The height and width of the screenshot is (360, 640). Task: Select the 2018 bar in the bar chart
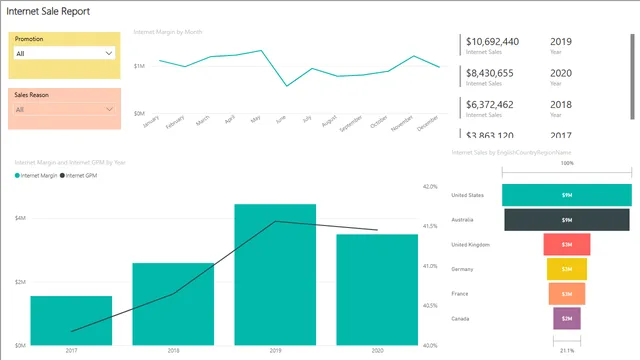pos(173,304)
